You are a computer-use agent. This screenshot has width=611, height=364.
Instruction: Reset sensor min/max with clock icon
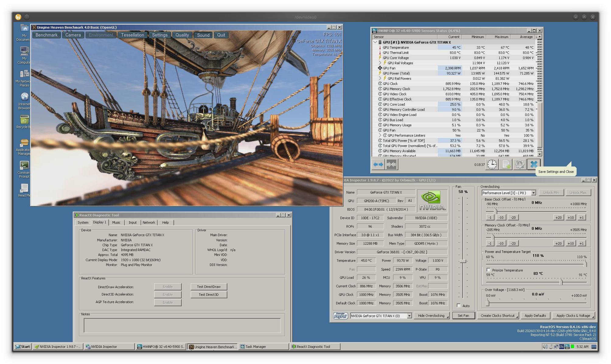[492, 165]
